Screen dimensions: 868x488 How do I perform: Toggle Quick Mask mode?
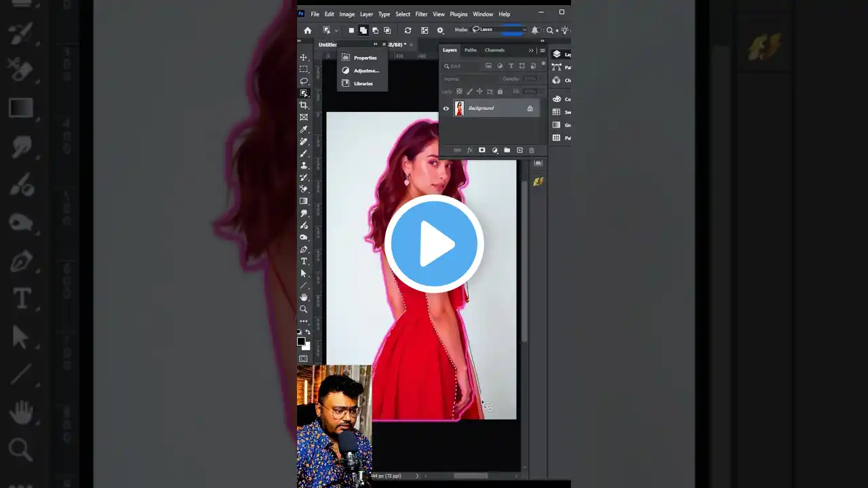coord(303,359)
